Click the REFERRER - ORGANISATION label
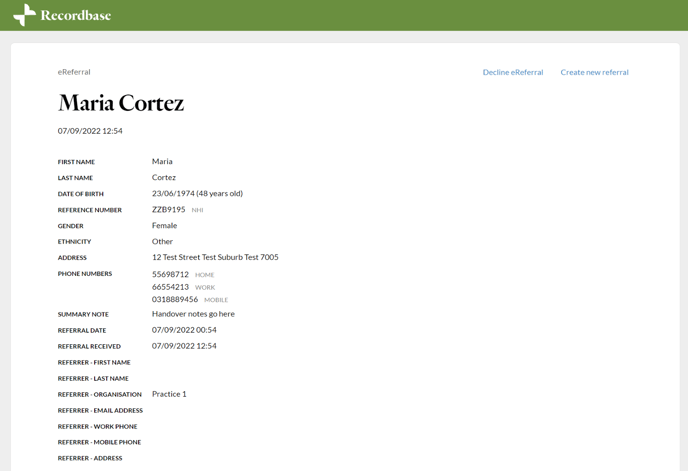This screenshot has height=471, width=688. click(x=100, y=395)
